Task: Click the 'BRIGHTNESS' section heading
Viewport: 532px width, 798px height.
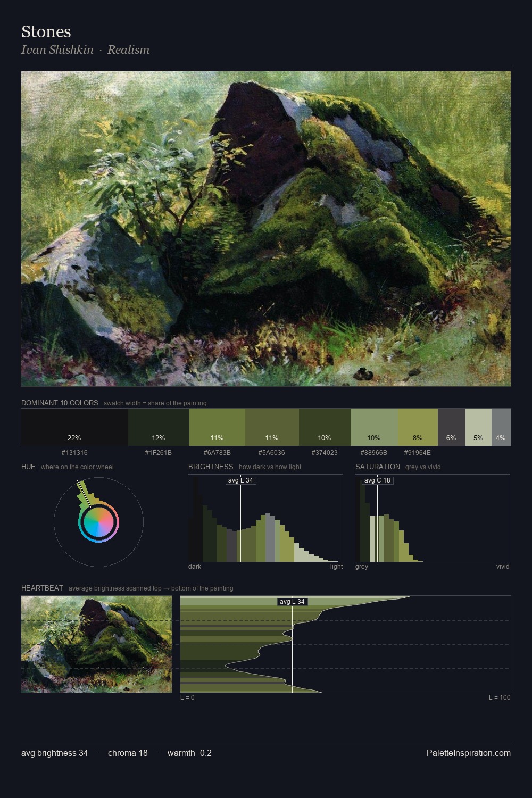Action: click(x=211, y=467)
